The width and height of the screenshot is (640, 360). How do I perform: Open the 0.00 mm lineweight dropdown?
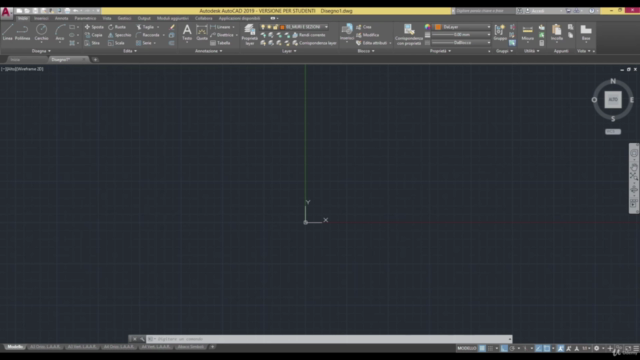(461, 35)
